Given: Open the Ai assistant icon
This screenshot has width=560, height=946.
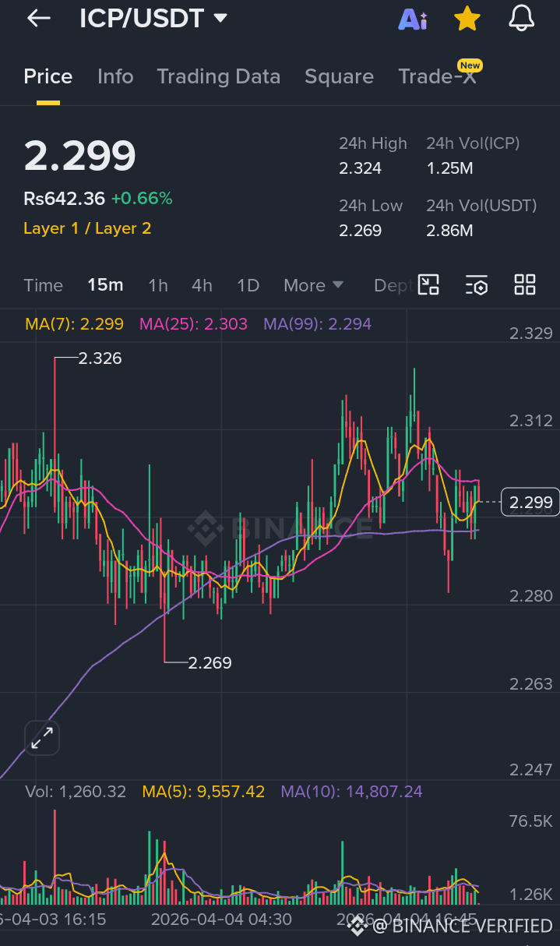Looking at the screenshot, I should [x=412, y=19].
